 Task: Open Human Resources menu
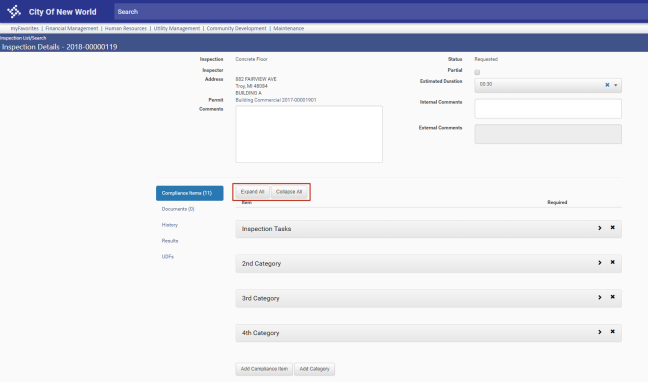click(126, 29)
